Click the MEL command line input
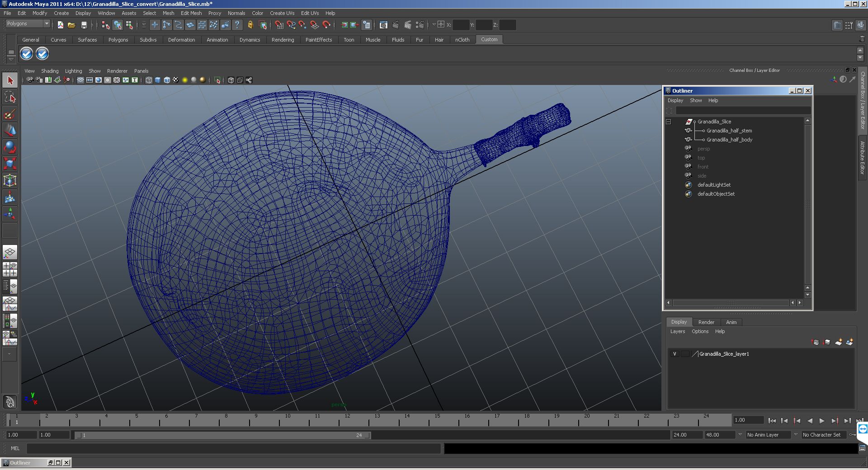Viewport: 868px width, 470px height. [234, 448]
